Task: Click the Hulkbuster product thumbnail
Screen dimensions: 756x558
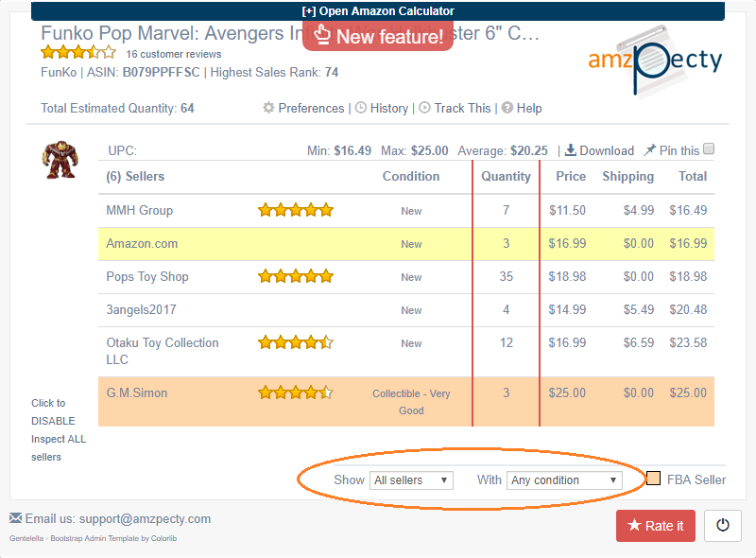Action: 60,160
